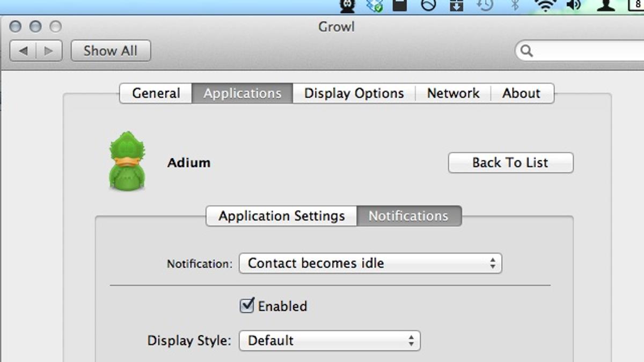644x362 pixels.
Task: Click the Adium green duck icon
Action: [x=127, y=161]
